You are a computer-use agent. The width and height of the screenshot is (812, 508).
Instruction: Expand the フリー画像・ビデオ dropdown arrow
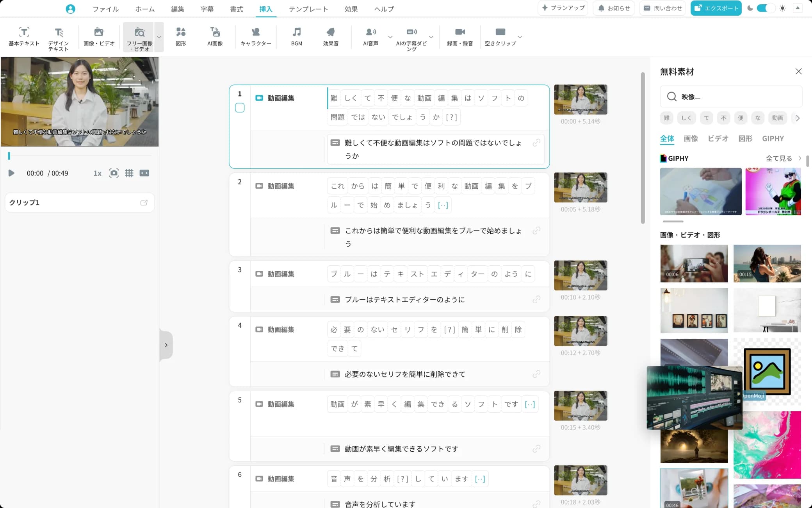point(159,37)
